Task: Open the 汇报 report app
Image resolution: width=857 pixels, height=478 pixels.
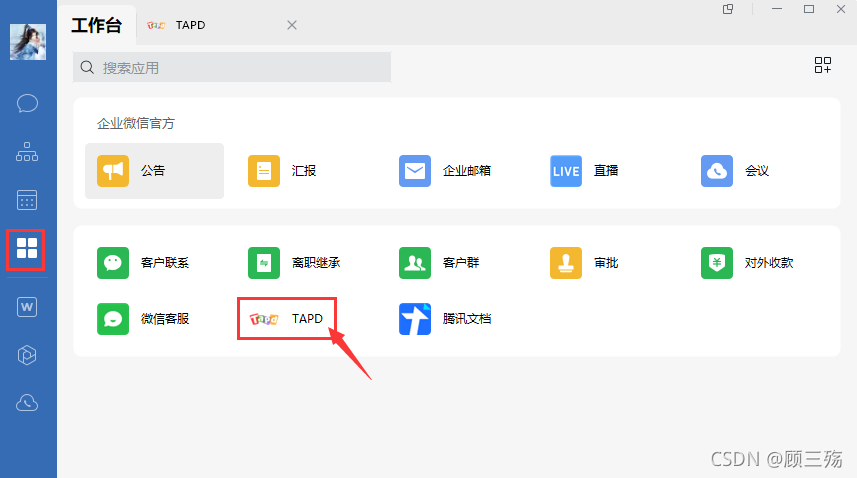Action: click(x=282, y=171)
